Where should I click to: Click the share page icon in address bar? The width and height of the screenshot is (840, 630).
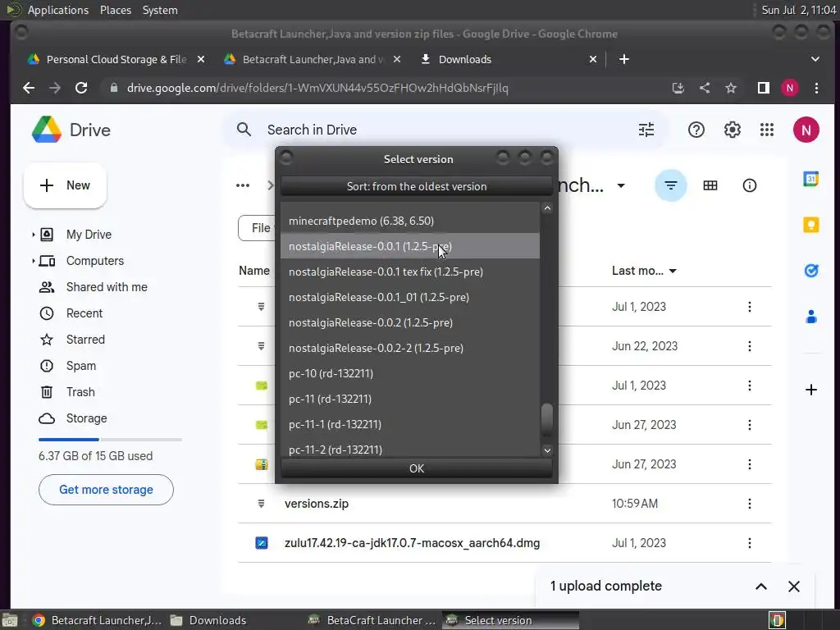click(x=705, y=88)
